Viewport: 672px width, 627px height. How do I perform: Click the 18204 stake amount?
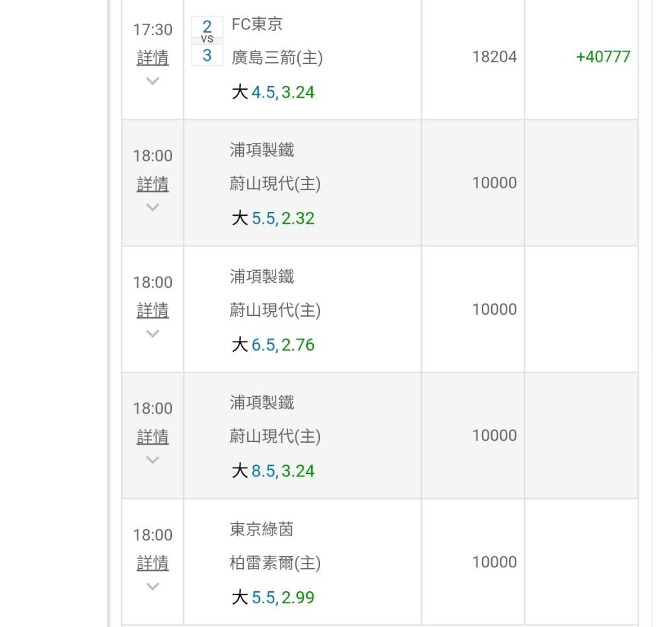[494, 57]
